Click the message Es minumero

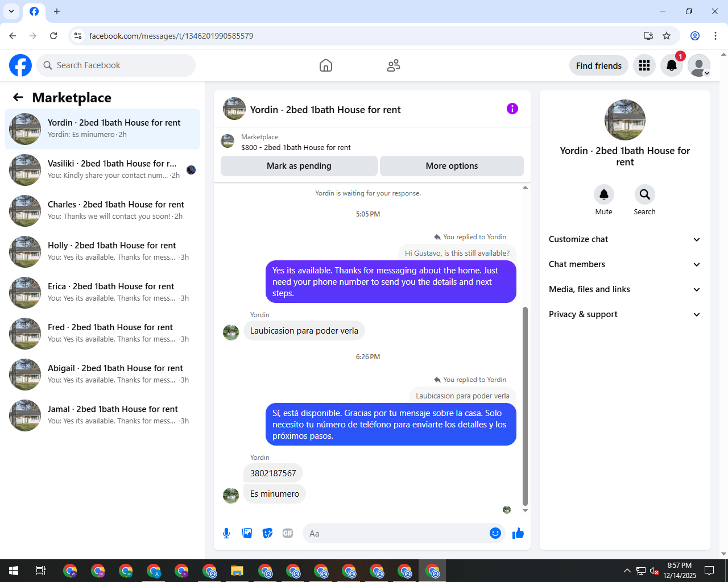(275, 493)
